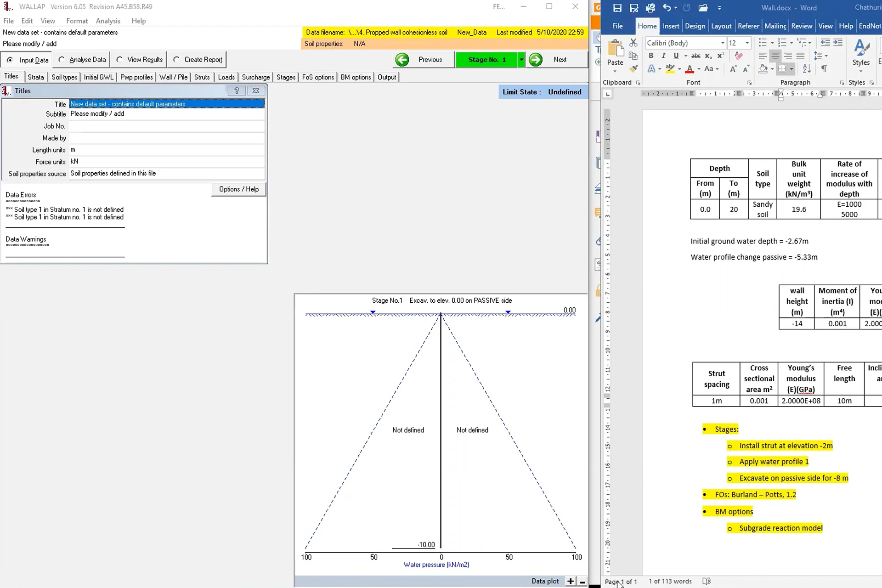The width and height of the screenshot is (882, 588).
Task: Open the Stage No. 1 dropdown arrow
Action: tap(521, 60)
